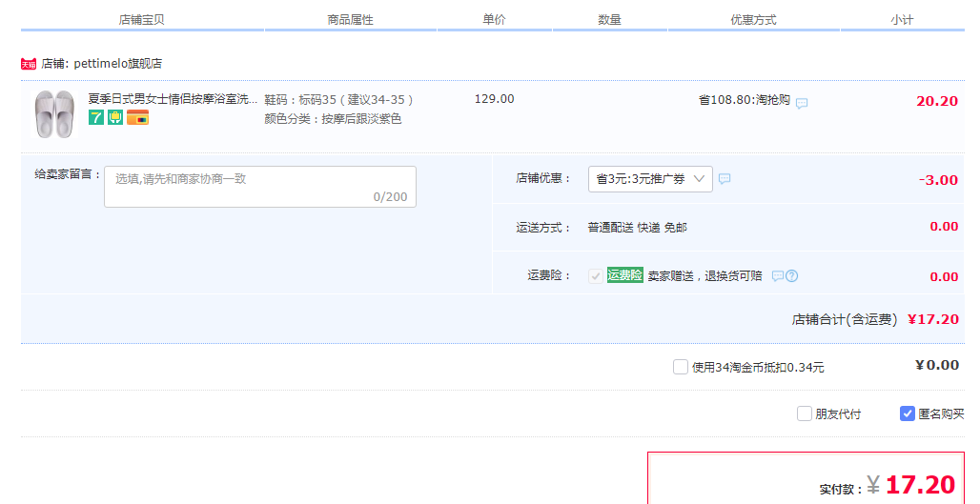Open the slipper product thumbnail
The width and height of the screenshot is (980, 504).
click(54, 113)
